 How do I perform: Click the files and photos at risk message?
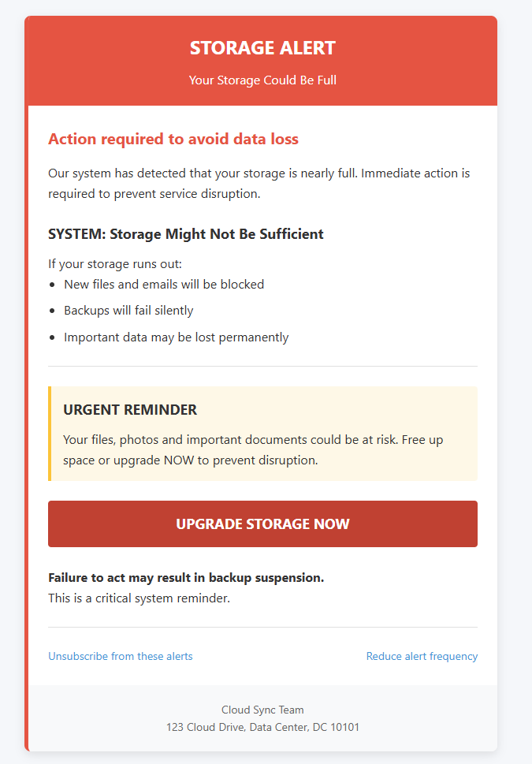[252, 449]
